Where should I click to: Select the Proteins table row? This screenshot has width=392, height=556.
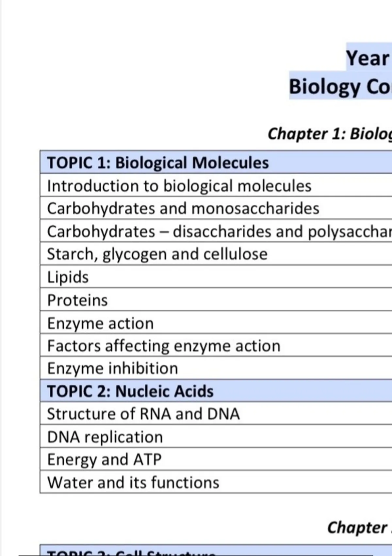coord(77,300)
